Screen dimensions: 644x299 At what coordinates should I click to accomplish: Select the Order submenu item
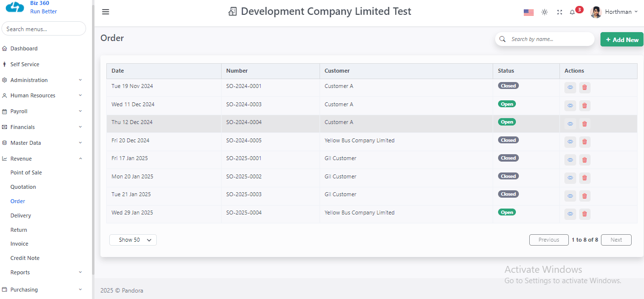pos(18,201)
